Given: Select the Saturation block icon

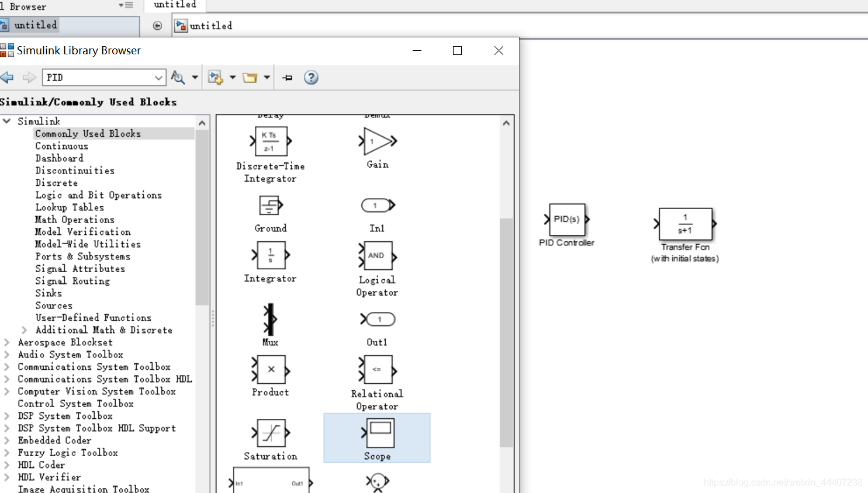Looking at the screenshot, I should coord(271,433).
